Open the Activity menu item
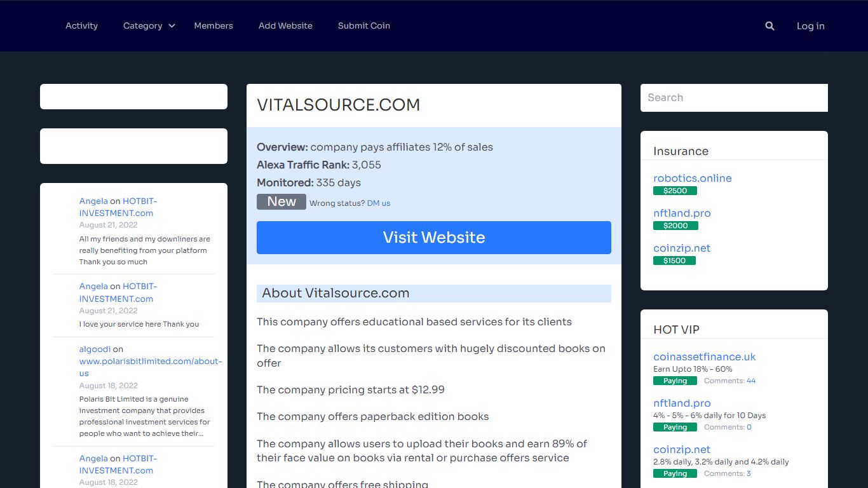Screen dimensions: 868x488 pos(81,26)
